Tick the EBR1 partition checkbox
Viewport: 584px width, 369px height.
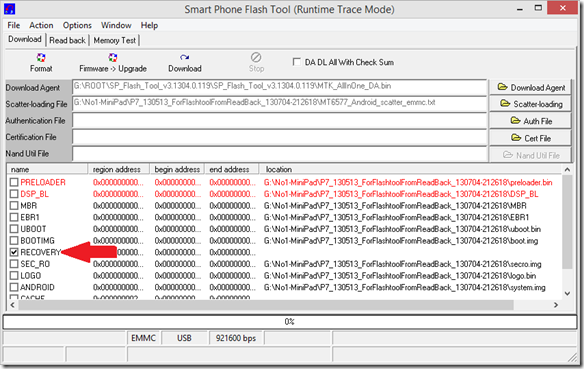[x=14, y=217]
